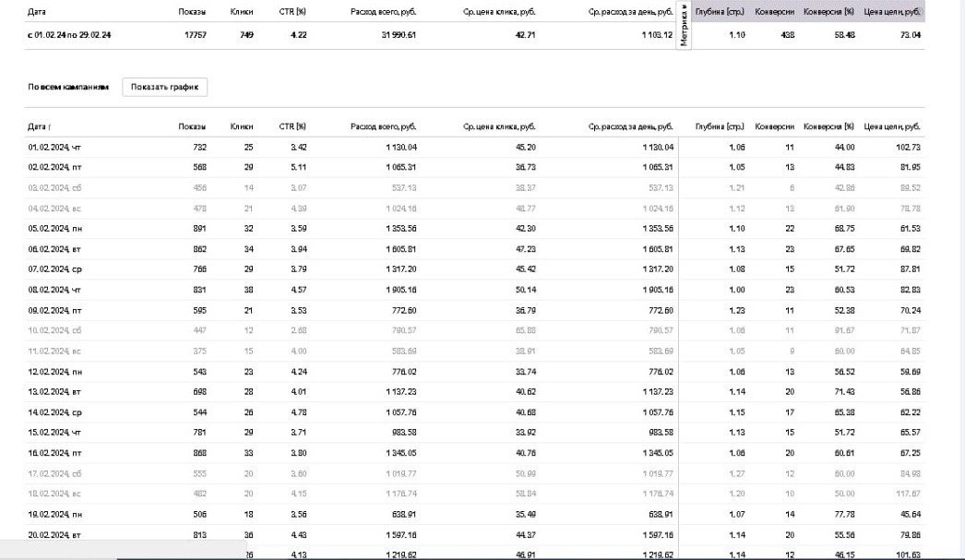Viewport: 965px width, 560px height.
Task: Click the Показать график button
Action: click(165, 87)
